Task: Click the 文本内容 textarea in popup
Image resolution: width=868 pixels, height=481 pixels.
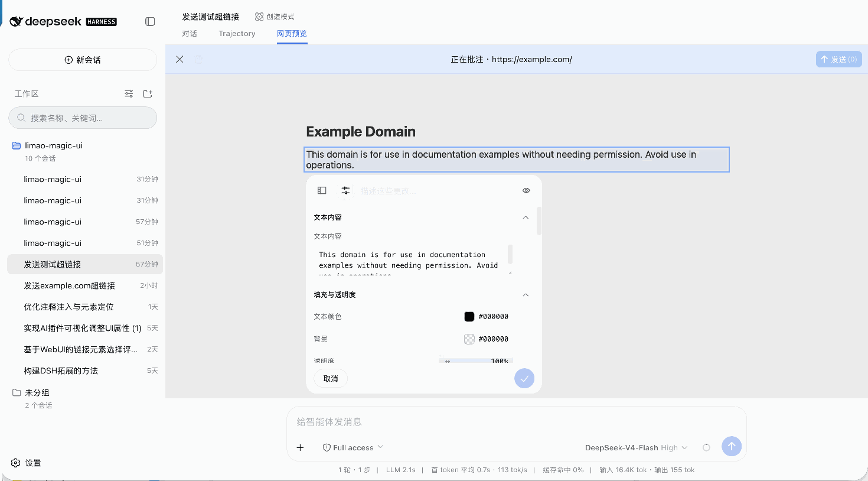Action: (x=413, y=261)
